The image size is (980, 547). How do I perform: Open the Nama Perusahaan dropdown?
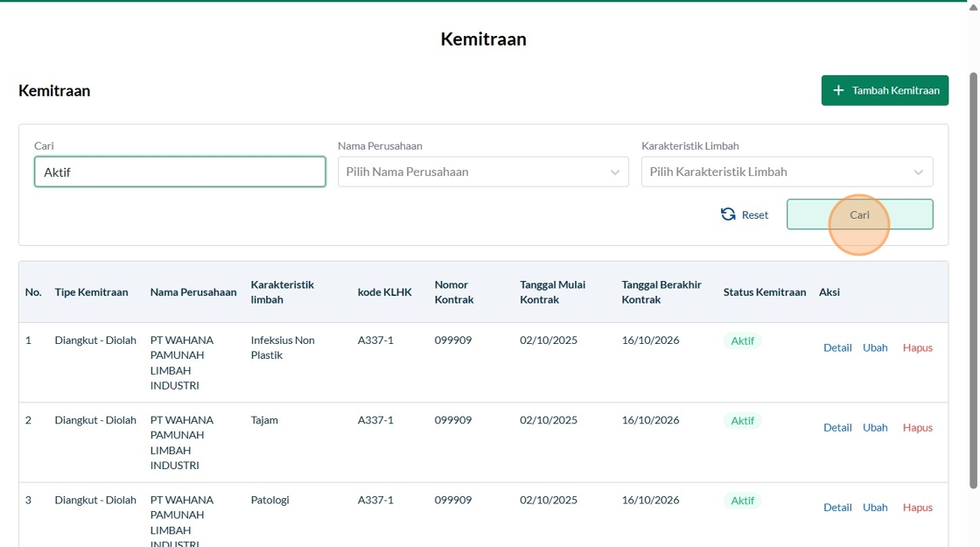coord(483,172)
